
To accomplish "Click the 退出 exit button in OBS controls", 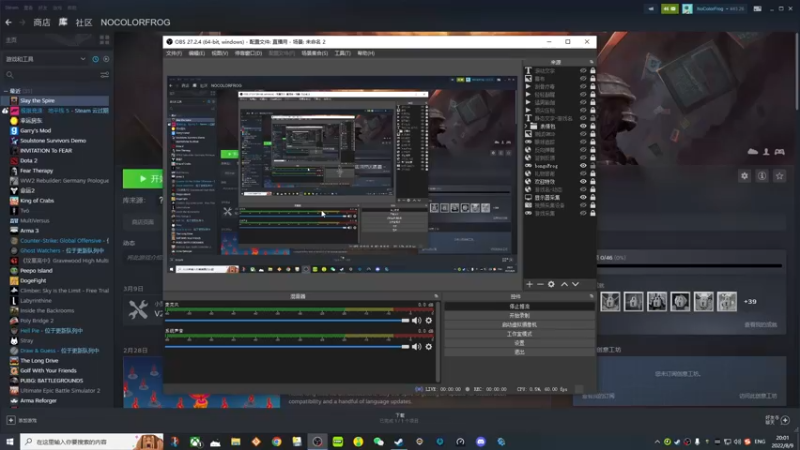I will click(519, 352).
